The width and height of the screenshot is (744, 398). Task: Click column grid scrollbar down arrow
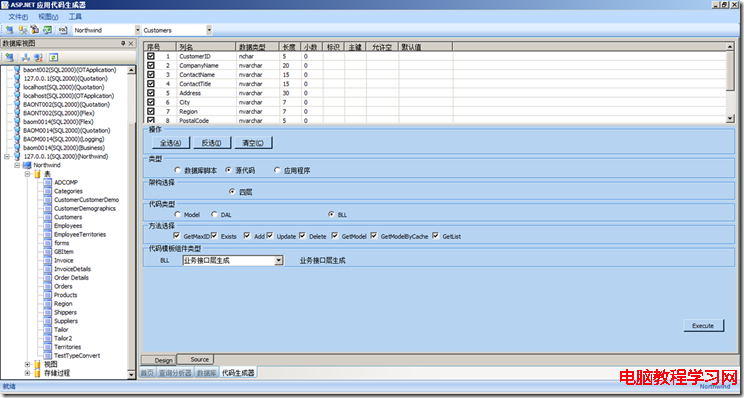pyautogui.click(x=731, y=119)
